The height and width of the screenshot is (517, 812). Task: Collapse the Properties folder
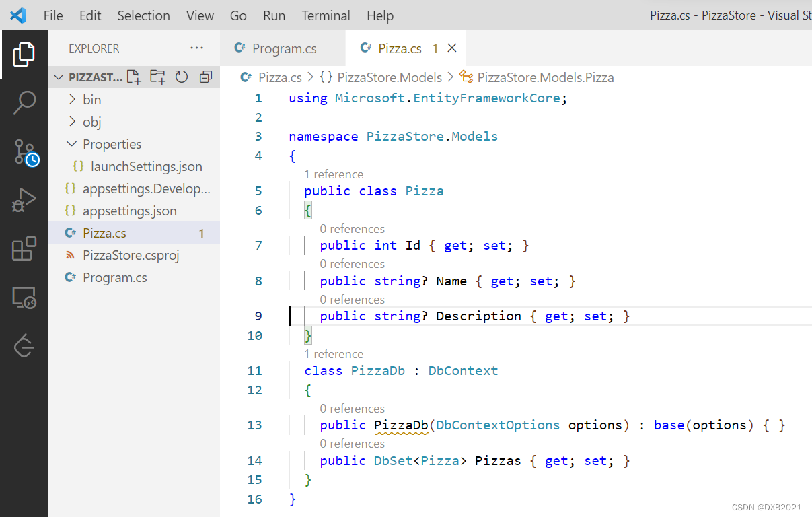134,144
